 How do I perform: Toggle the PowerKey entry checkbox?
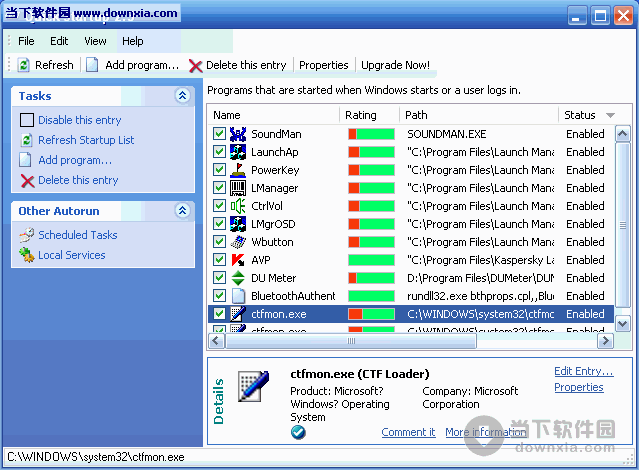coord(219,170)
